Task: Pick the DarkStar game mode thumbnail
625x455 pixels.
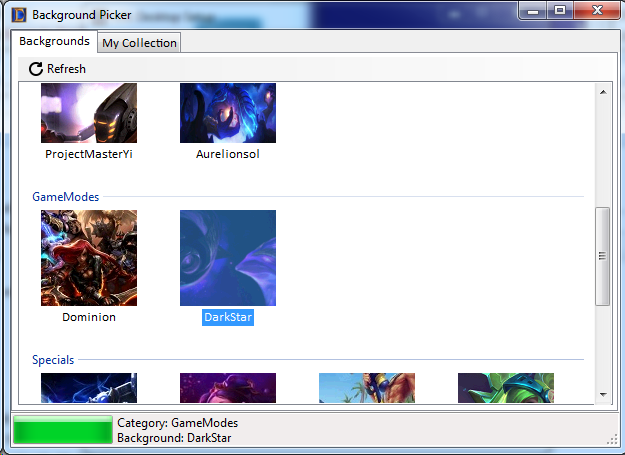Action: pos(228,258)
